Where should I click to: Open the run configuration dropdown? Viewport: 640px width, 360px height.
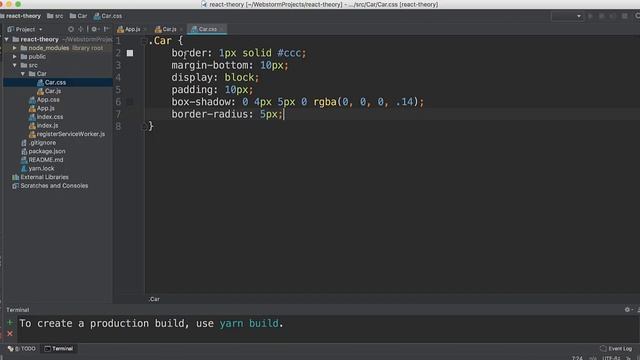coord(567,16)
